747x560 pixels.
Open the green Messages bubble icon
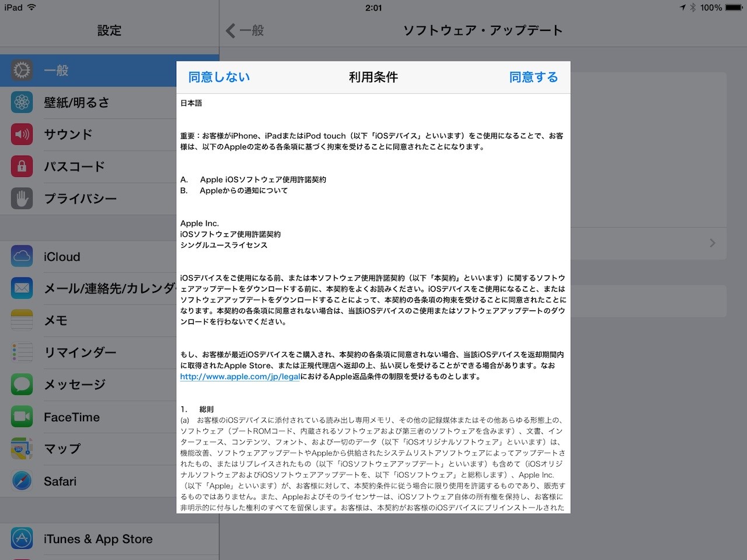click(x=22, y=384)
